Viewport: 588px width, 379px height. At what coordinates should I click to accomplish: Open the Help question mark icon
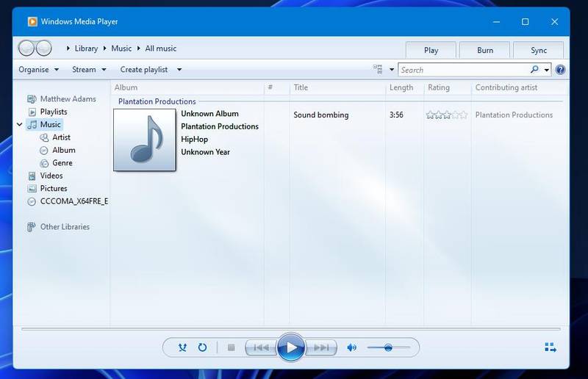560,70
